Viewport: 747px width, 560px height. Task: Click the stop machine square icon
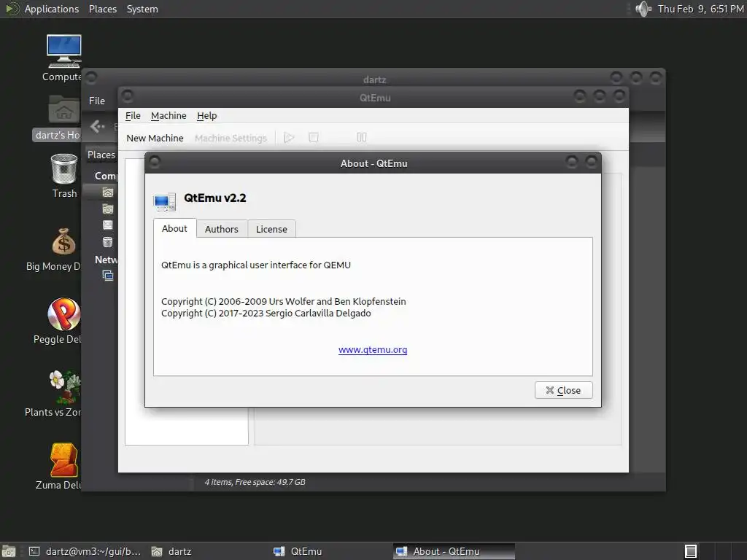tap(314, 137)
